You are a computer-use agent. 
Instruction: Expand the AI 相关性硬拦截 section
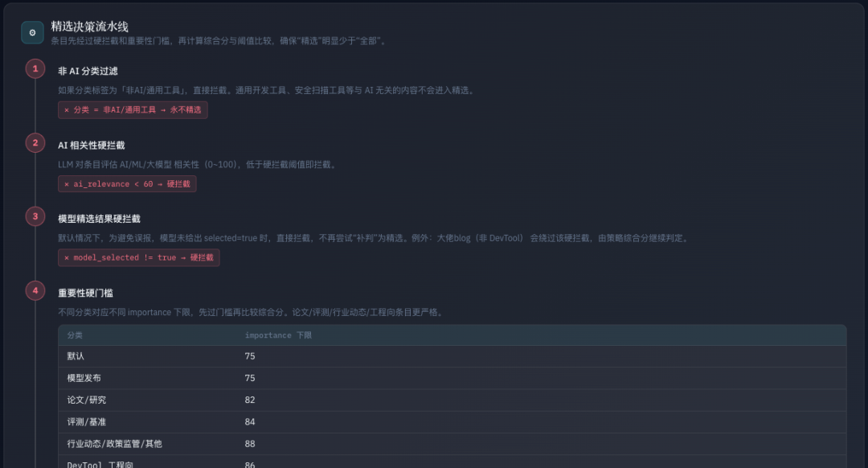90,145
